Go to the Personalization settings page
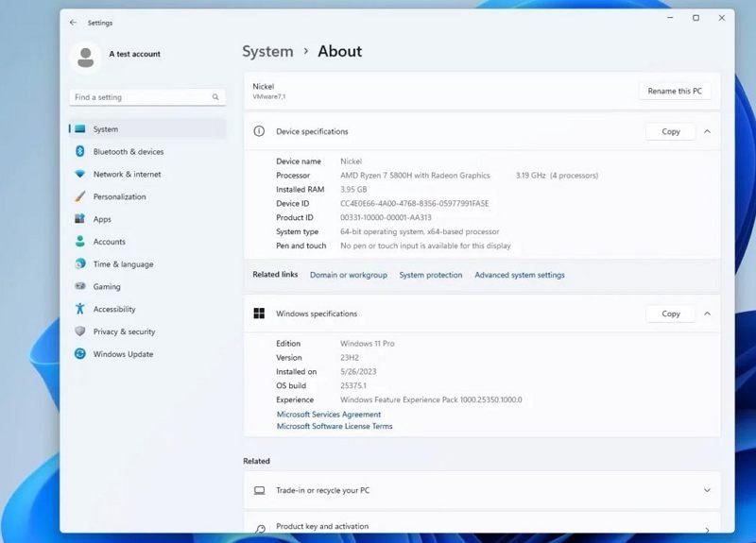Viewport: 756px width, 543px height. pyautogui.click(x=147, y=196)
